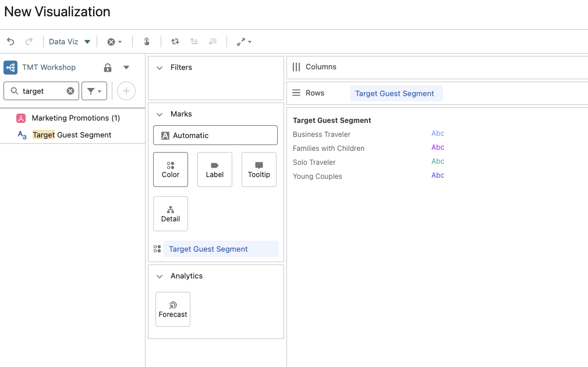The width and height of the screenshot is (588, 367).
Task: Open the fit view size dropdown
Action: (x=244, y=41)
